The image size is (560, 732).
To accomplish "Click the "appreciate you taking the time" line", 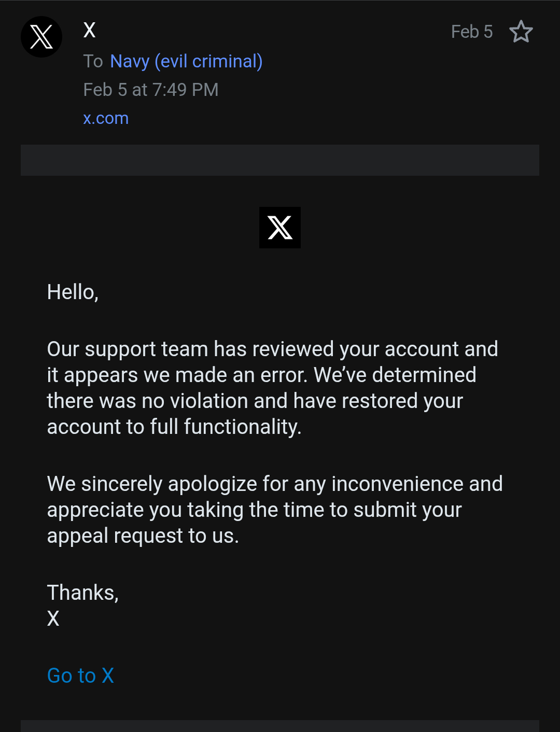I will coord(254,510).
